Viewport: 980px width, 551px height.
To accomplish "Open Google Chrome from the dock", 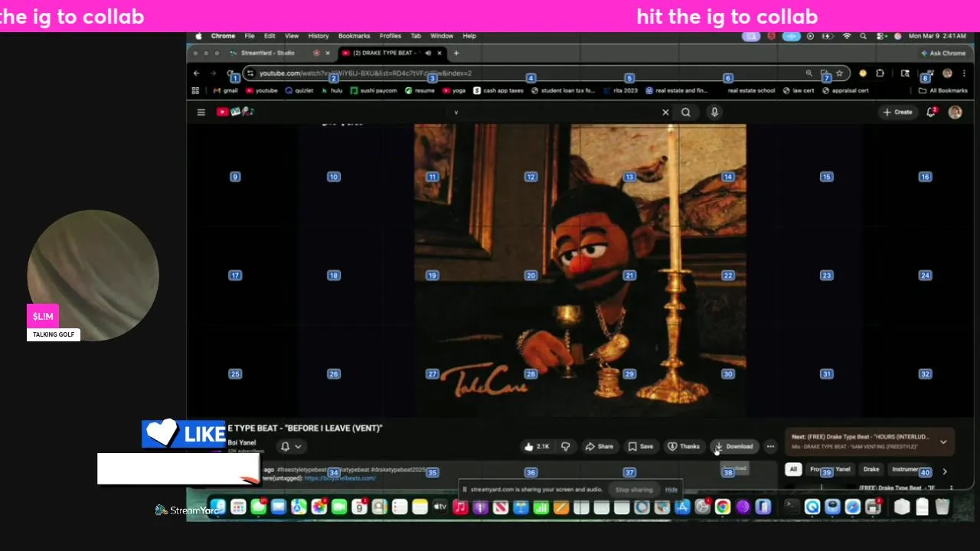I will tap(723, 507).
